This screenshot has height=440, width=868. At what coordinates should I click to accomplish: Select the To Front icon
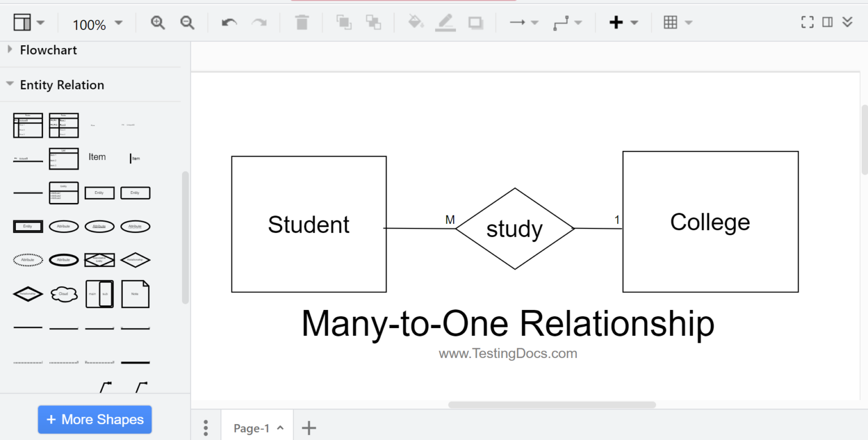[x=344, y=22]
